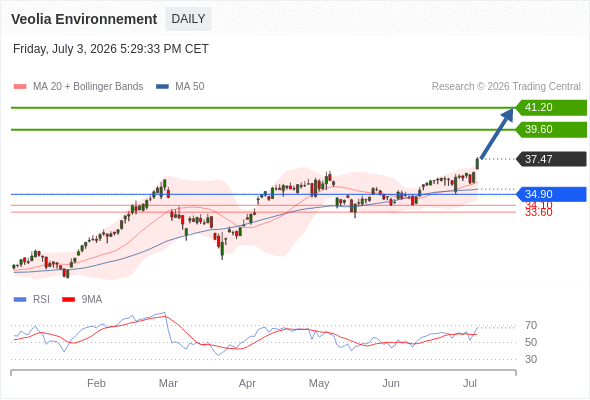This screenshot has width=590, height=400.
Task: Click the 39.60 green resistance price tag
Action: (551, 129)
